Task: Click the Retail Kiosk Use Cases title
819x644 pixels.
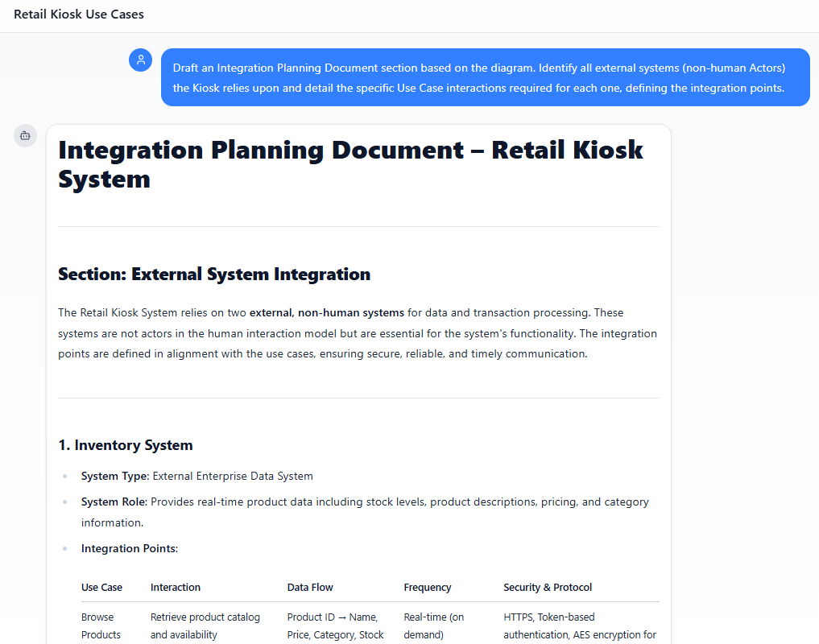Action: coord(79,14)
